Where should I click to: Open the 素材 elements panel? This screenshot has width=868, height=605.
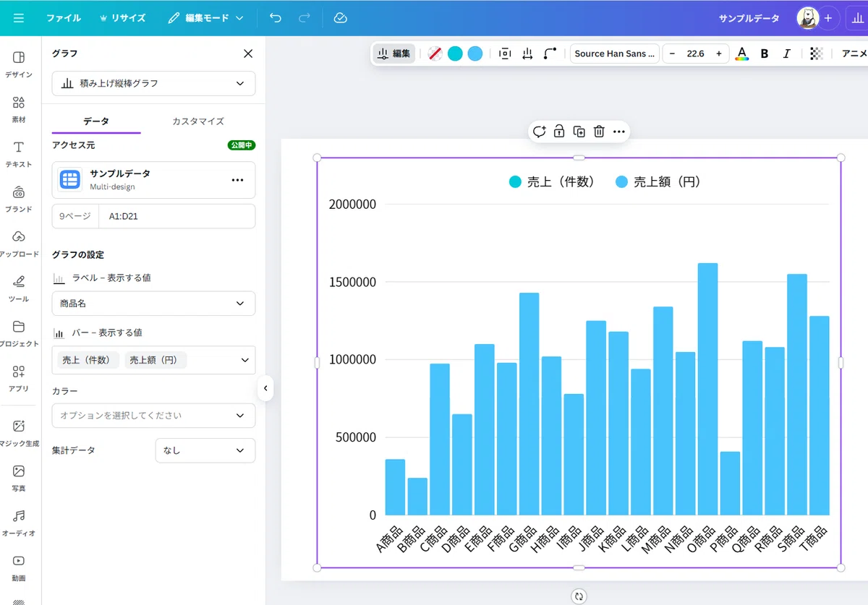pos(19,109)
